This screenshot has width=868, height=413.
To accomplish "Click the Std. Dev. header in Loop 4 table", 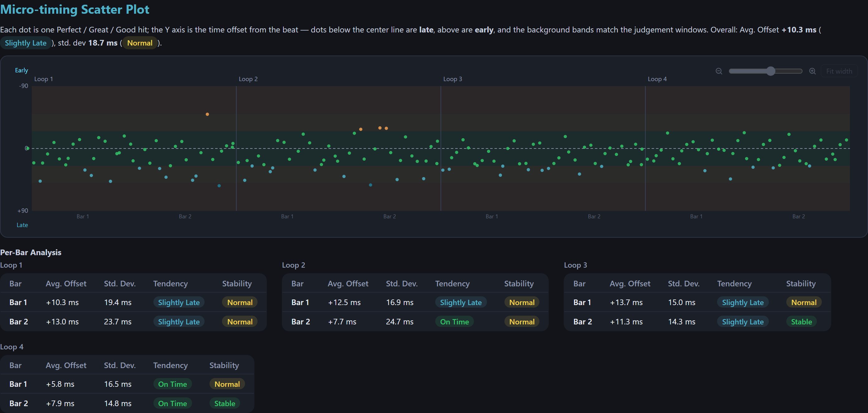I will coord(120,365).
